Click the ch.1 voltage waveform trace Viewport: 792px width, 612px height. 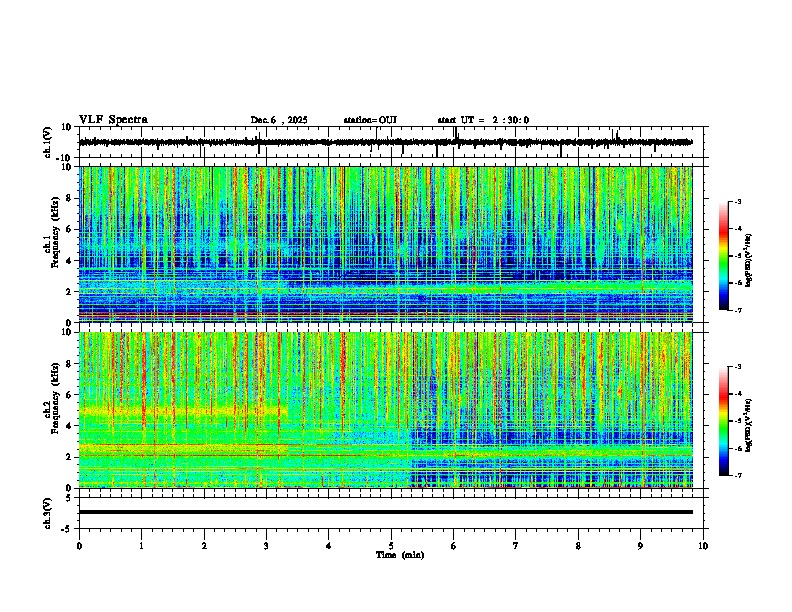[385, 142]
